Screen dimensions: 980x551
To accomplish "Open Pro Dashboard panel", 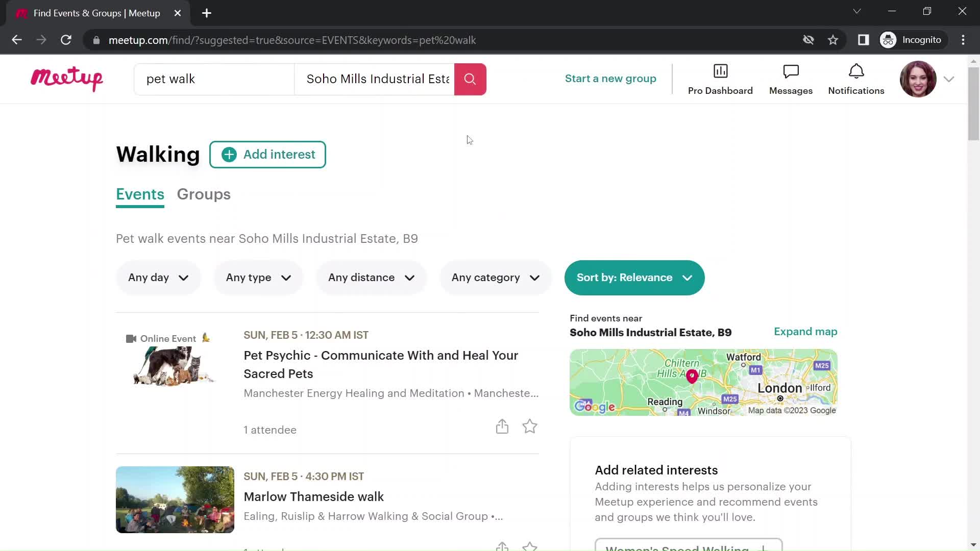I will pos(720,79).
